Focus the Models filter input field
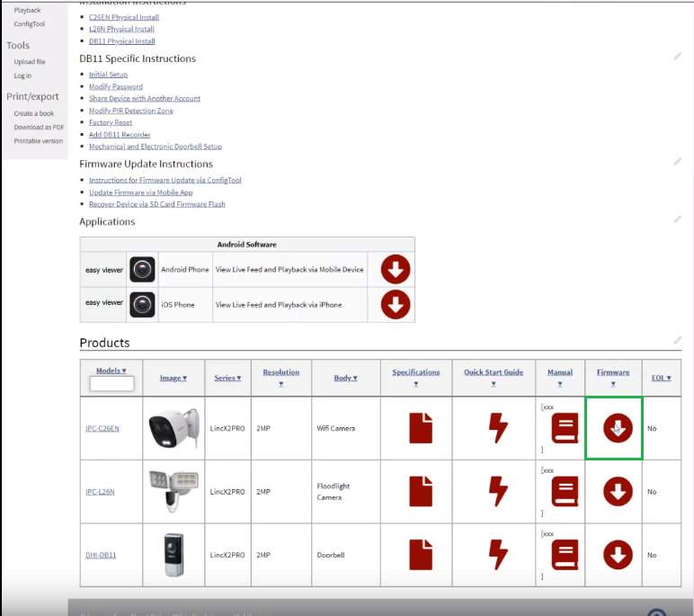The height and width of the screenshot is (616, 694). (111, 383)
